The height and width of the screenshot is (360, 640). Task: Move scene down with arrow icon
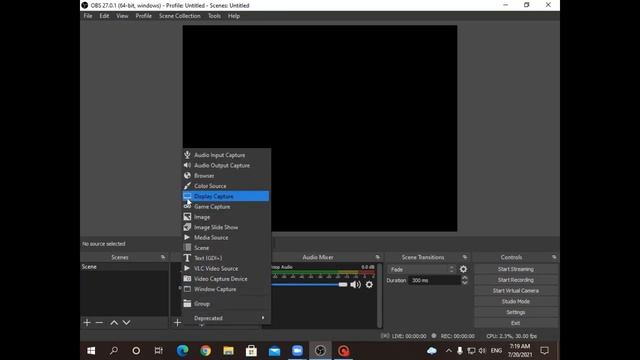127,322
